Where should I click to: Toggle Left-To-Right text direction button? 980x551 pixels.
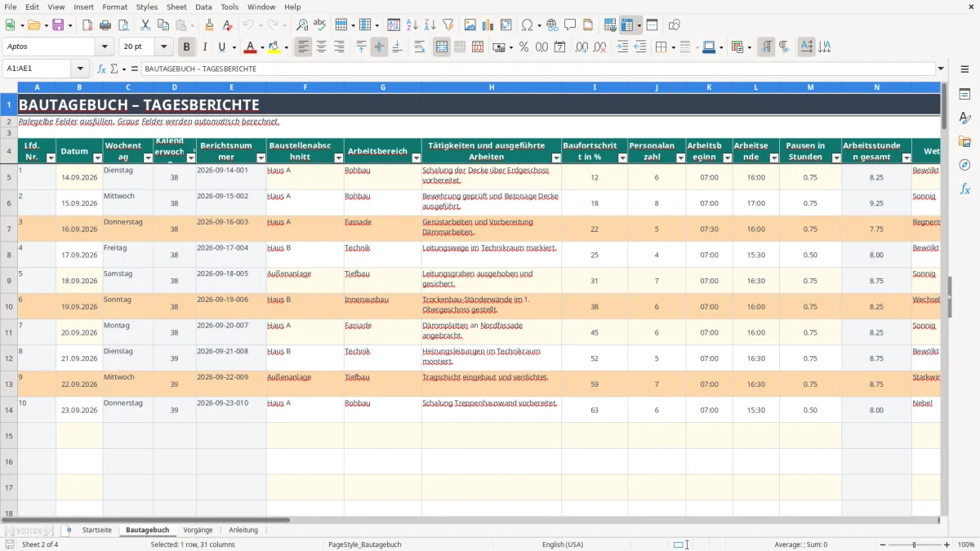[766, 47]
